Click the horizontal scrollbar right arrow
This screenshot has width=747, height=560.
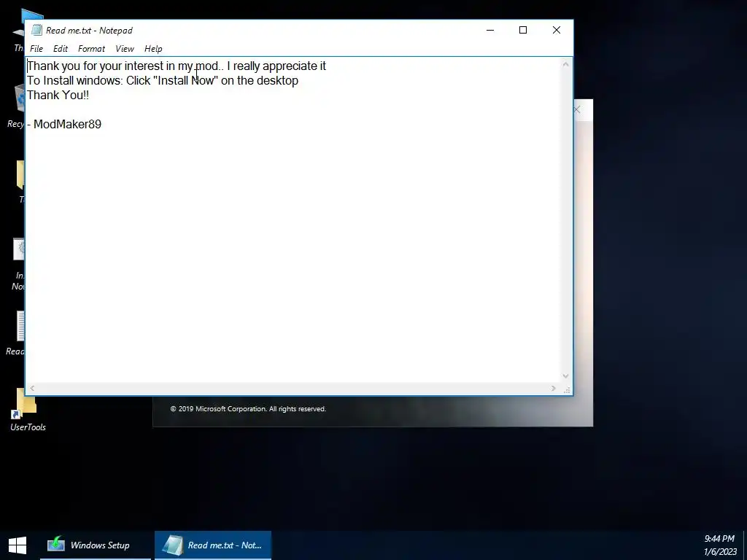pos(553,389)
